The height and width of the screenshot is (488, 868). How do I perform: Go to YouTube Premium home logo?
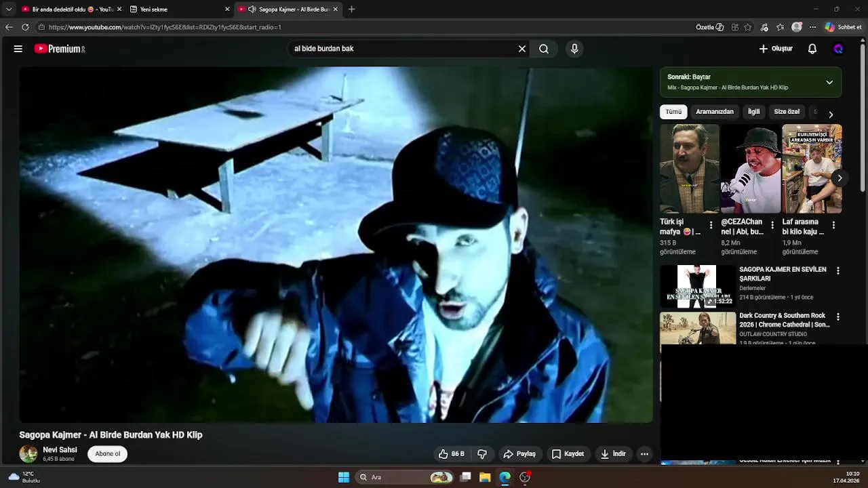[60, 49]
